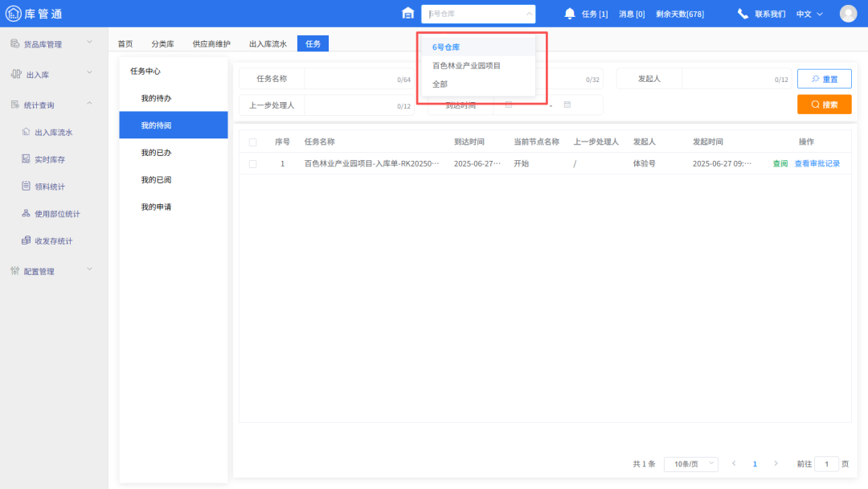Click the 出入库流水 sidebar icon

pos(26,132)
